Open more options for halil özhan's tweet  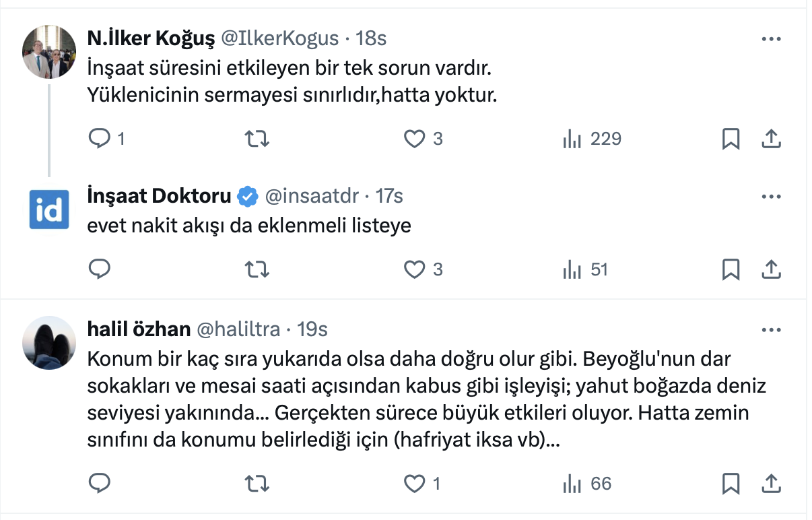771,329
